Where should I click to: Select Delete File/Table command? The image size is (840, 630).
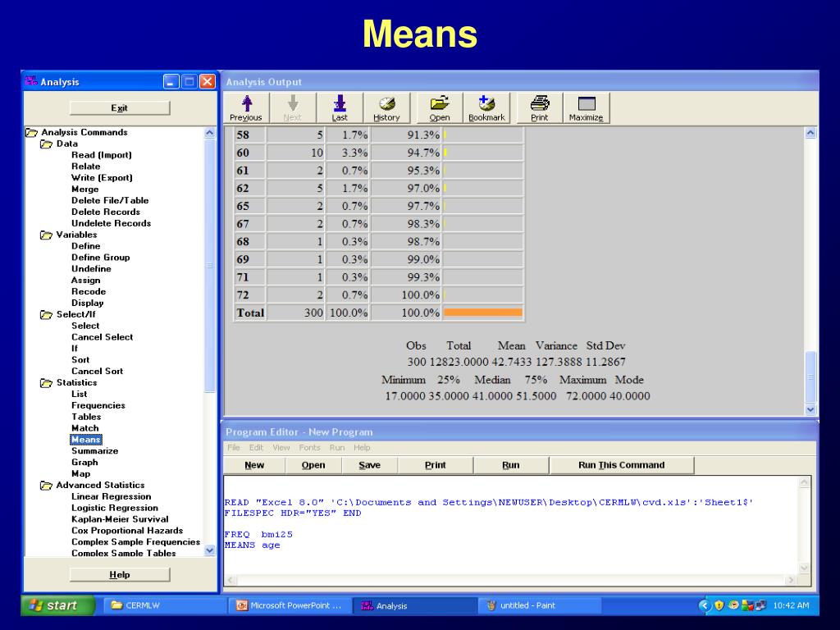click(x=111, y=200)
